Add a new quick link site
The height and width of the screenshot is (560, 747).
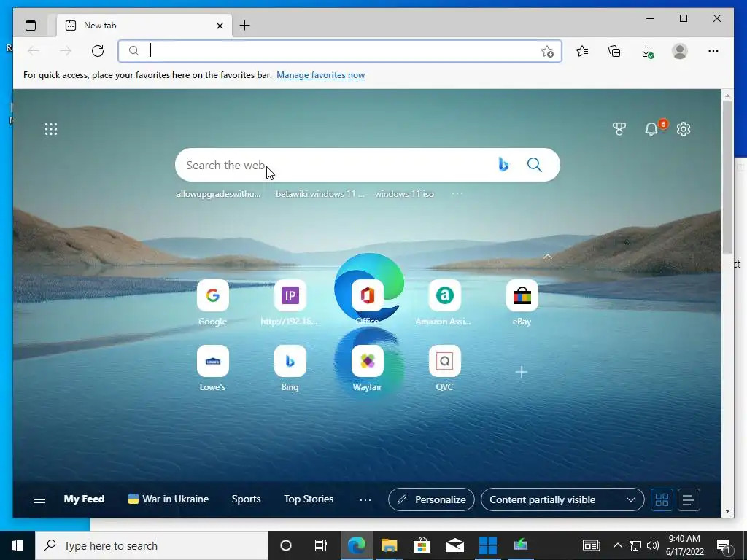[x=521, y=372]
